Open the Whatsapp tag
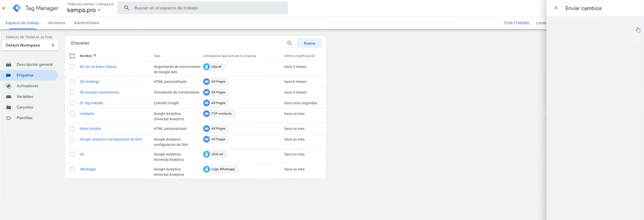This screenshot has width=644, height=220. pyautogui.click(x=88, y=169)
